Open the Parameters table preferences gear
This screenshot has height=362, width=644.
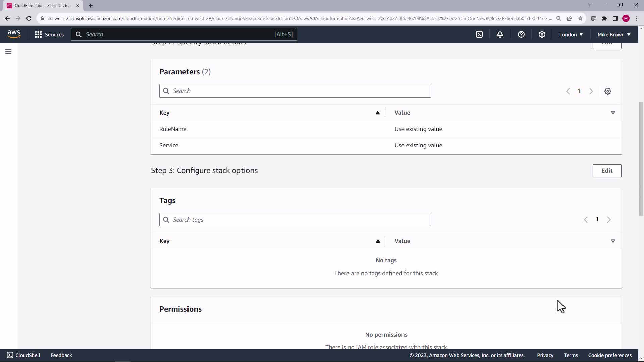coord(607,91)
